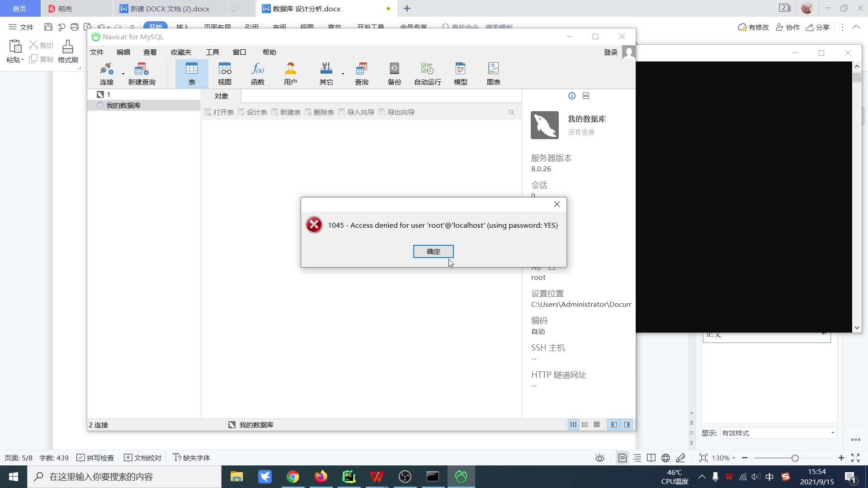Toggle Navicat right information pane
Image resolution: width=868 pixels, height=488 pixels.
coord(627,425)
